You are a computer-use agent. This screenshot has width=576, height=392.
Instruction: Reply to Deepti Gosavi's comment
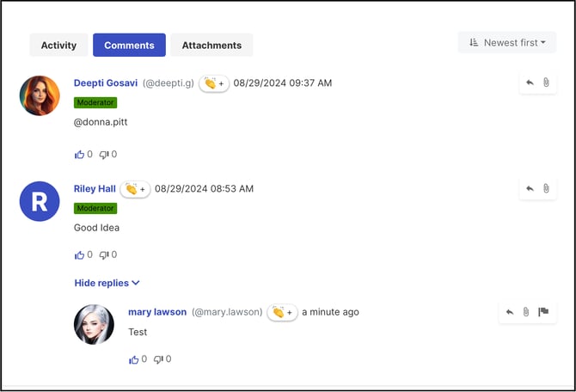[530, 83]
